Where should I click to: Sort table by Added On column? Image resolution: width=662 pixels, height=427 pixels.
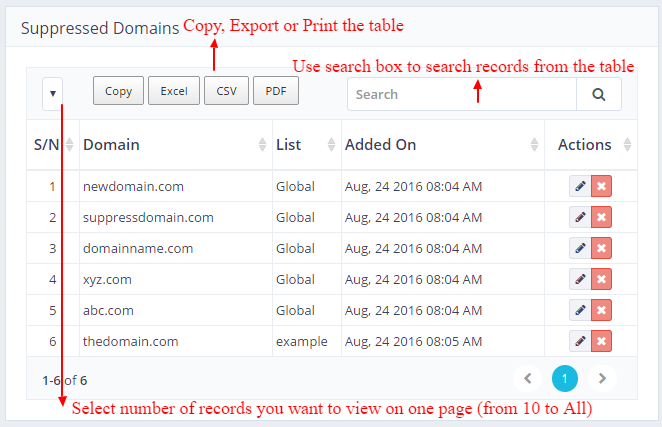point(442,145)
